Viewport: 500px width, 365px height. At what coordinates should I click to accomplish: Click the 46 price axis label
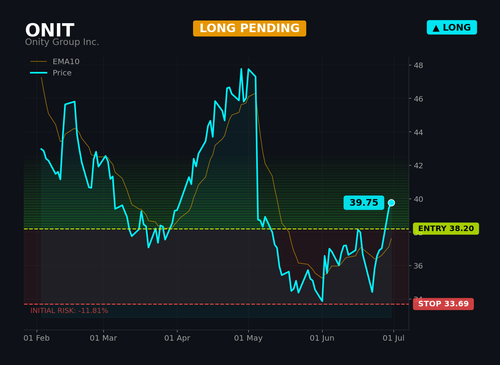(x=418, y=99)
